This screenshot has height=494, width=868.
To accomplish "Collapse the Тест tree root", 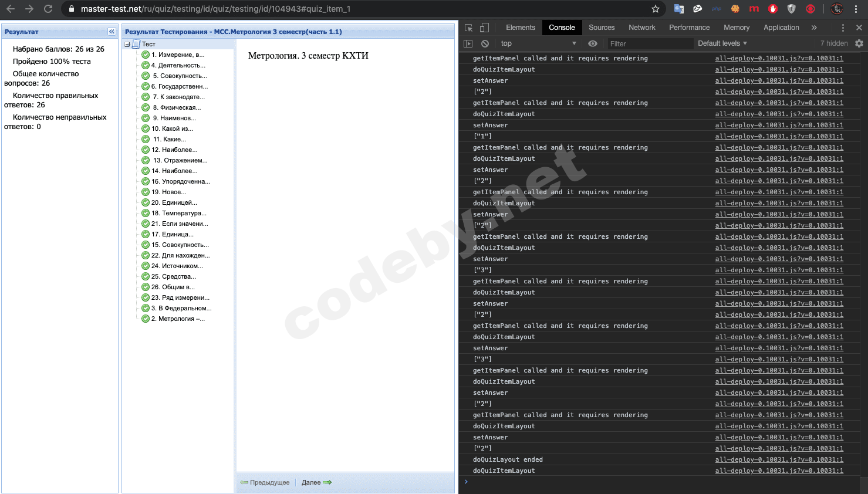I will pos(127,45).
